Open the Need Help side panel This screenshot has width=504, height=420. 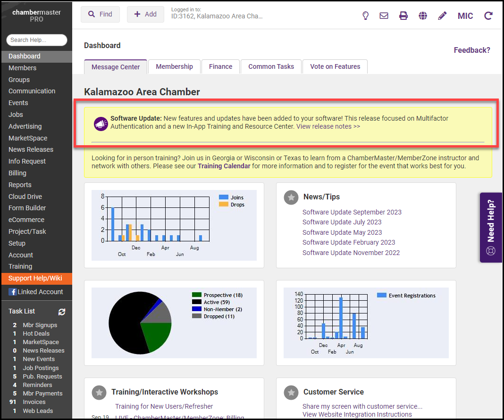click(x=491, y=227)
